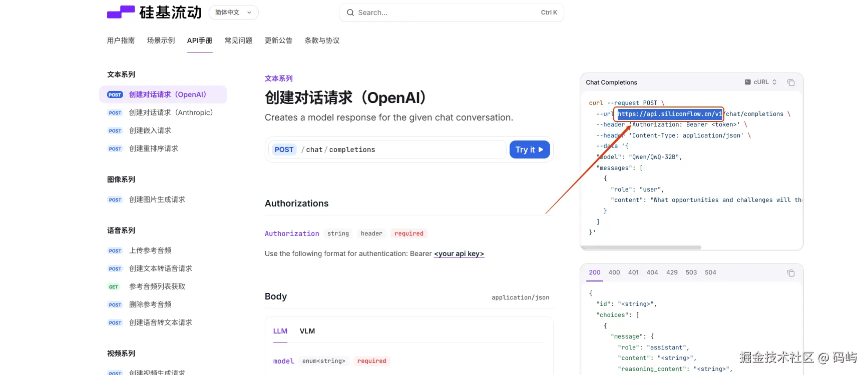868x375 pixels.
Task: Click the Try it button
Action: tap(530, 149)
